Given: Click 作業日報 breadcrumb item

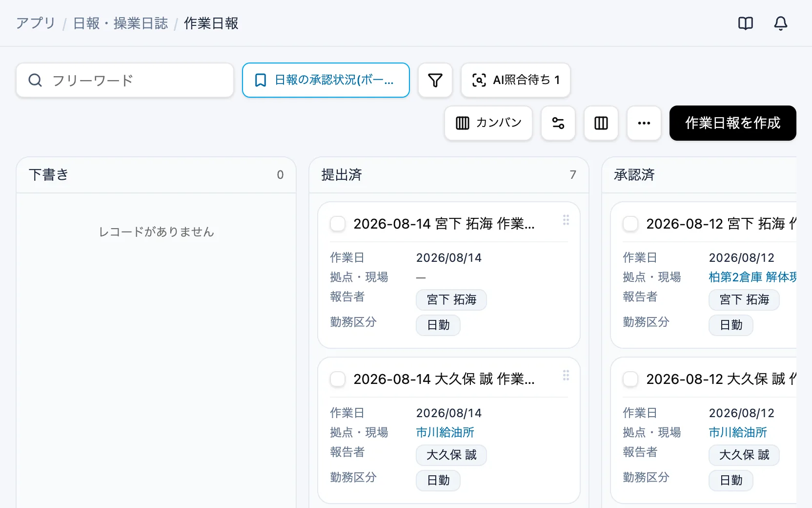Looking at the screenshot, I should [211, 23].
